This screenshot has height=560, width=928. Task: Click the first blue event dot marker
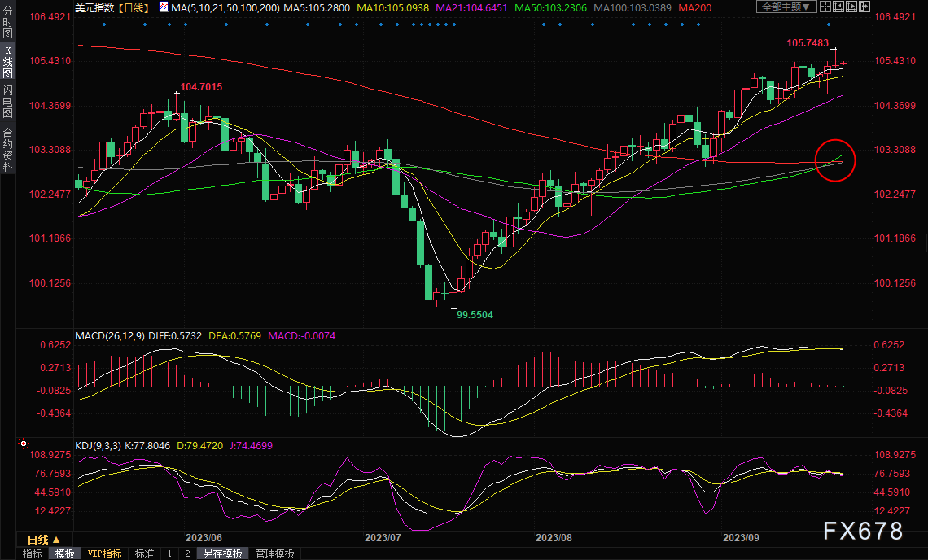103,24
